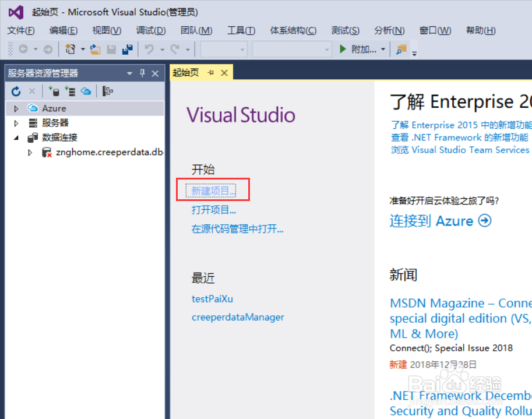Click the save toolbar icon
This screenshot has width=532, height=419.
pyautogui.click(x=111, y=50)
